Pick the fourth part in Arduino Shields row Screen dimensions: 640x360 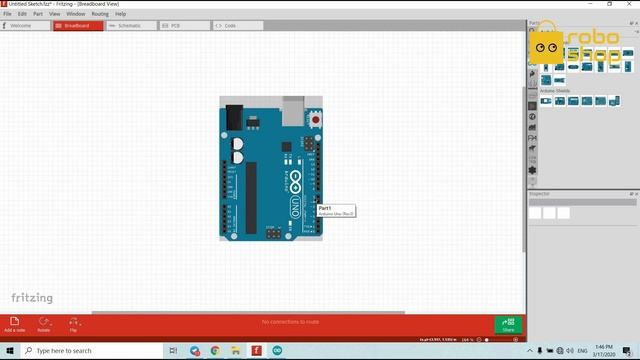(x=587, y=101)
